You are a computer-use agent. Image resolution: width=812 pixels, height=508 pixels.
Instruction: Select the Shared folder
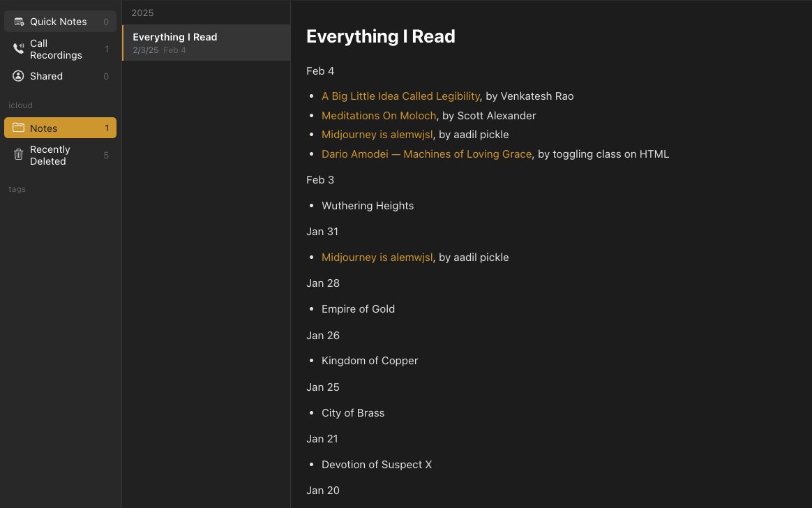(60, 76)
